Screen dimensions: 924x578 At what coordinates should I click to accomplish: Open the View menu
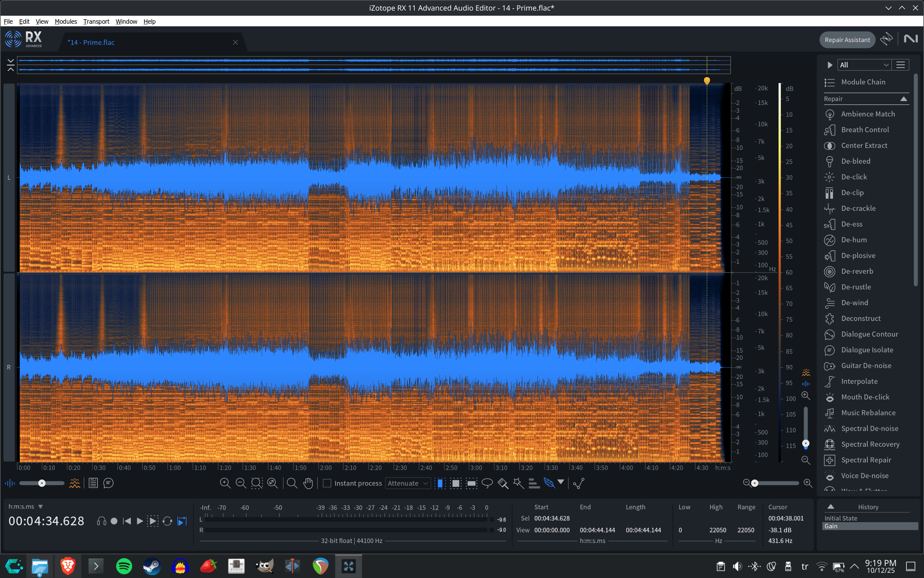pos(42,22)
